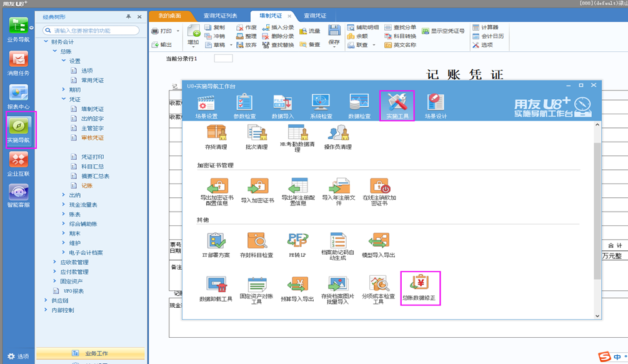Click the 输出 toolbar button
The width and height of the screenshot is (628, 364).
(x=162, y=45)
